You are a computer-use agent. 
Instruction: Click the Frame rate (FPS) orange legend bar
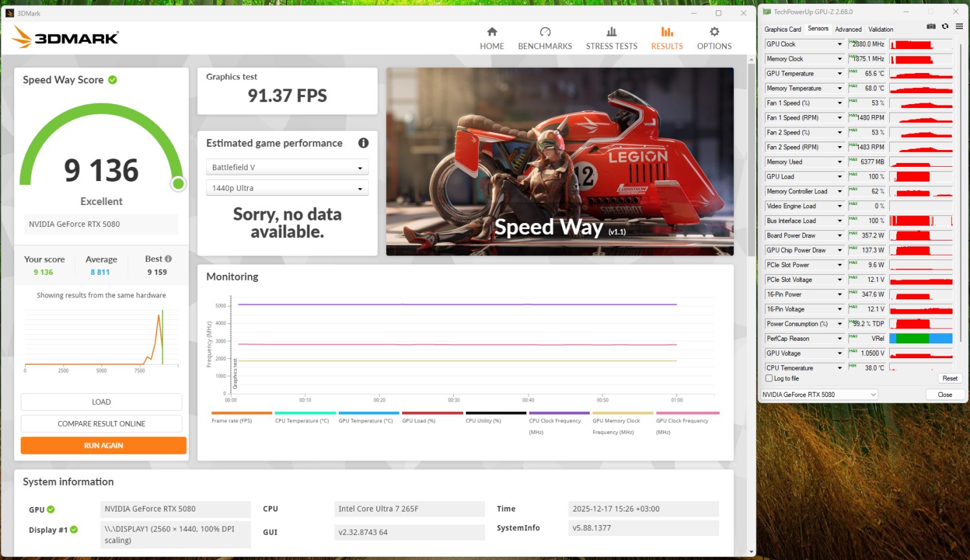241,413
